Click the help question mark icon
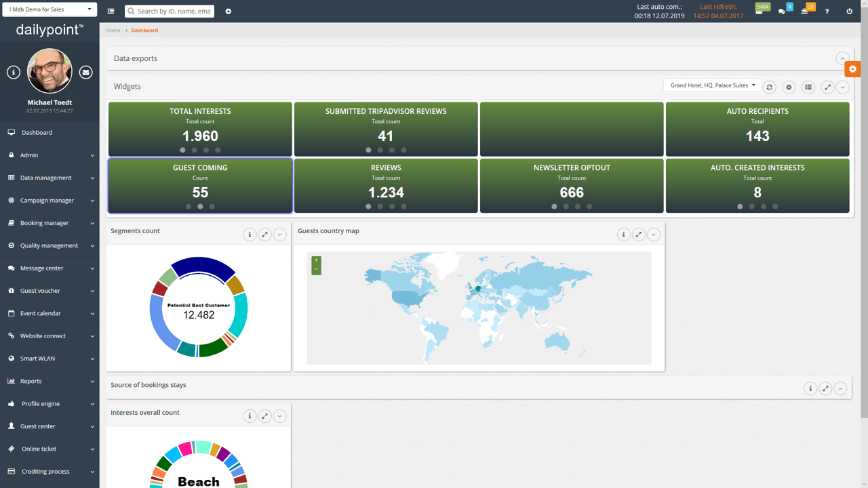The height and width of the screenshot is (488, 868). pos(827,12)
